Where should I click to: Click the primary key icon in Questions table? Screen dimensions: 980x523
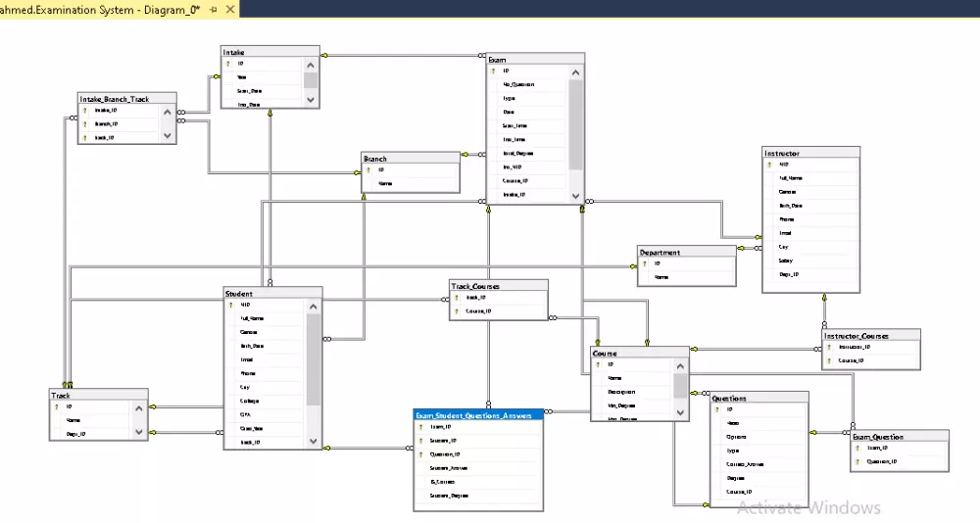tap(717, 410)
